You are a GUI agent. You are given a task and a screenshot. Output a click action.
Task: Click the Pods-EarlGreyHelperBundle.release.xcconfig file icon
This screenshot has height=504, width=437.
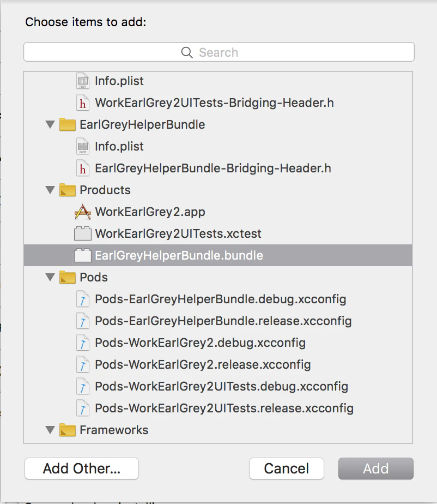tap(83, 321)
